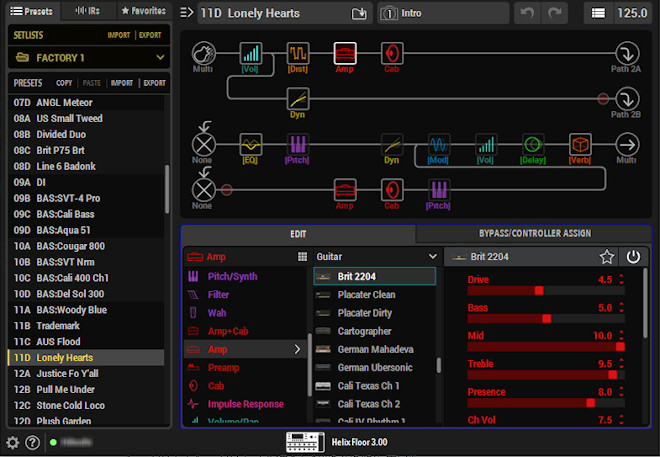
Task: Click the setlists EXPORT button
Action: [x=150, y=35]
